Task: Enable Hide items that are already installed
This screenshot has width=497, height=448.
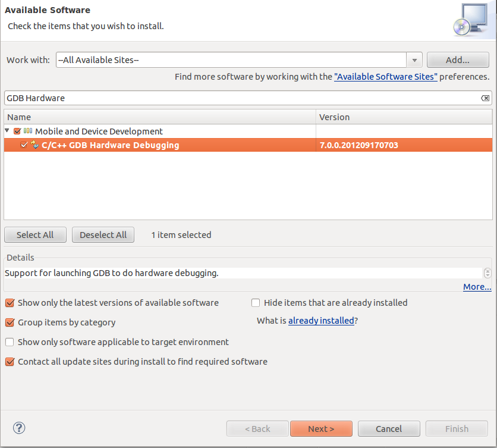Action: pos(256,303)
